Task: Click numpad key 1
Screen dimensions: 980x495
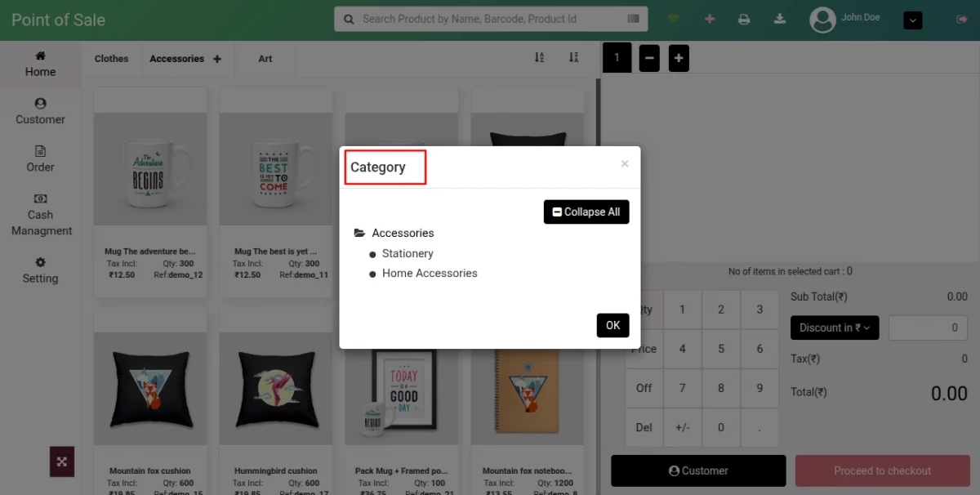Action: (683, 310)
